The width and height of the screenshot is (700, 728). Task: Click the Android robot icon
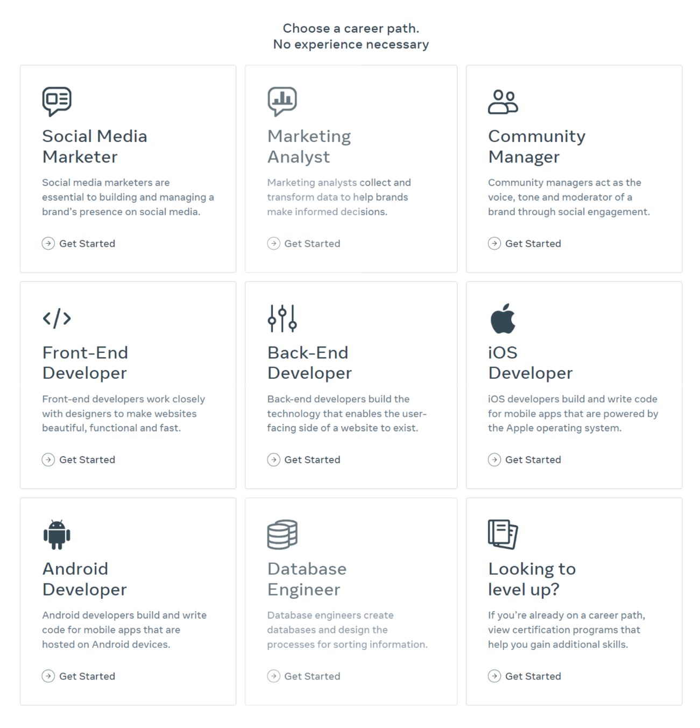[56, 534]
